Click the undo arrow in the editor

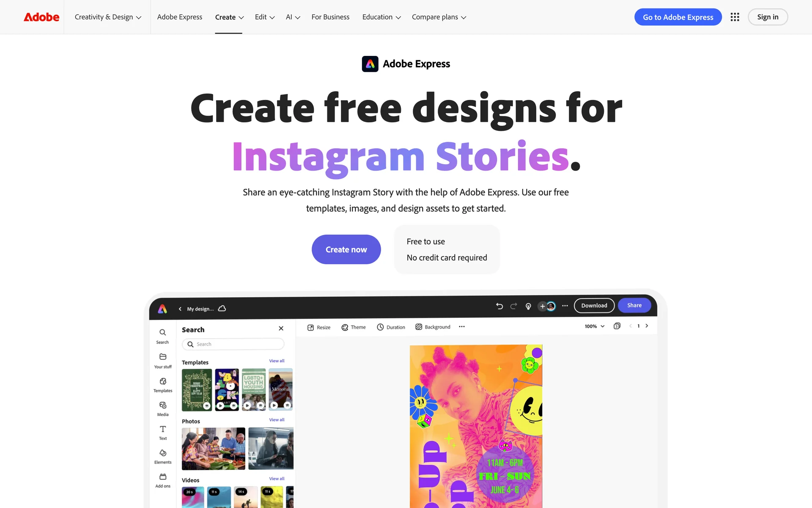pos(499,306)
